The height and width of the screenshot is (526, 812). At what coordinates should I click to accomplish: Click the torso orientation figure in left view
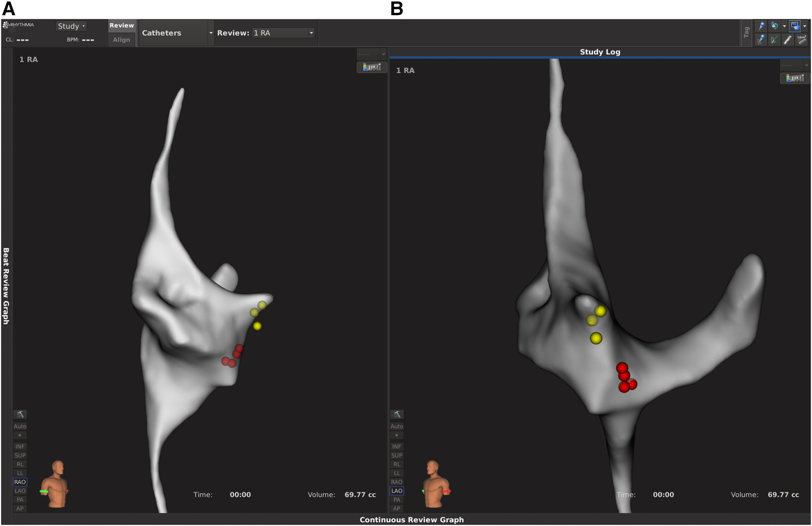[x=56, y=484]
